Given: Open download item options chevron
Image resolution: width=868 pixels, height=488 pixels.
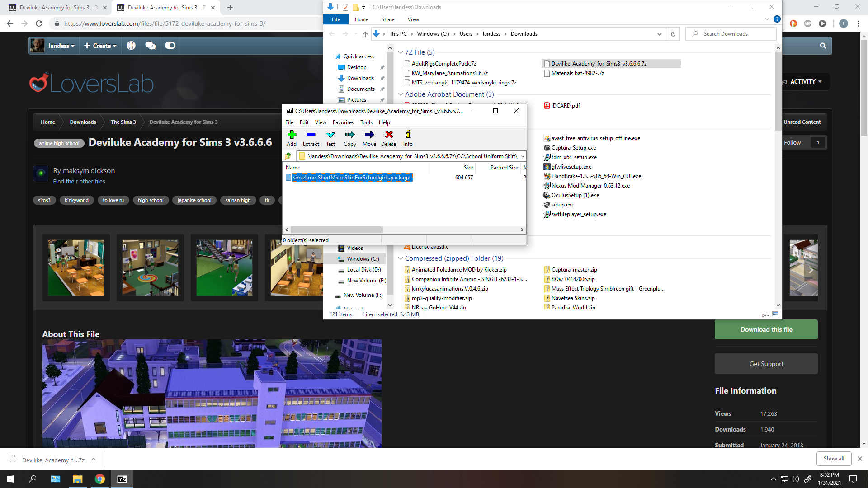Looking at the screenshot, I should pyautogui.click(x=94, y=460).
